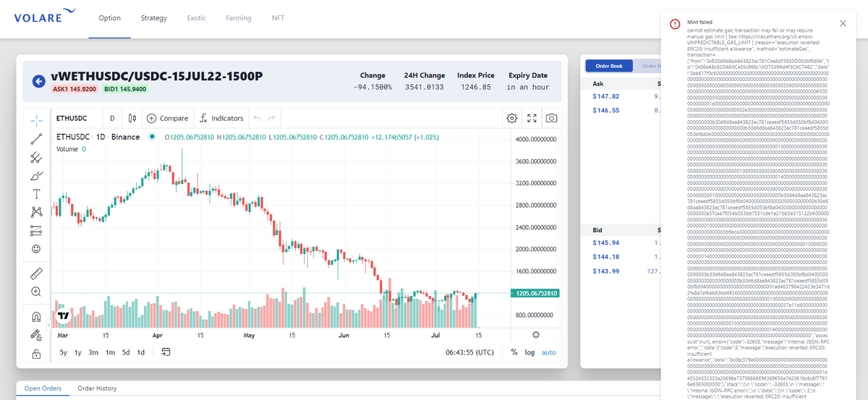Open the Exotic navigation tab
Viewport: 868px width, 400px height.
196,18
